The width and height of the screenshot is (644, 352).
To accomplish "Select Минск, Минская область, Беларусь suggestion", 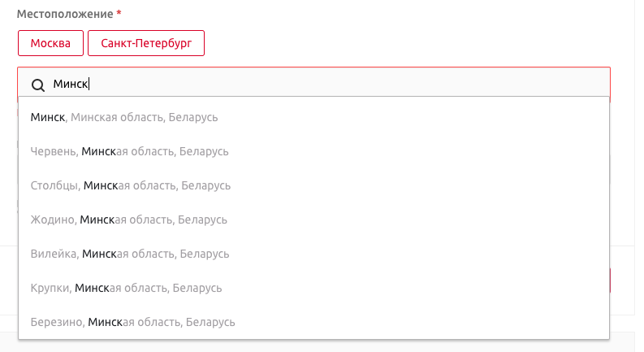I will (313, 117).
